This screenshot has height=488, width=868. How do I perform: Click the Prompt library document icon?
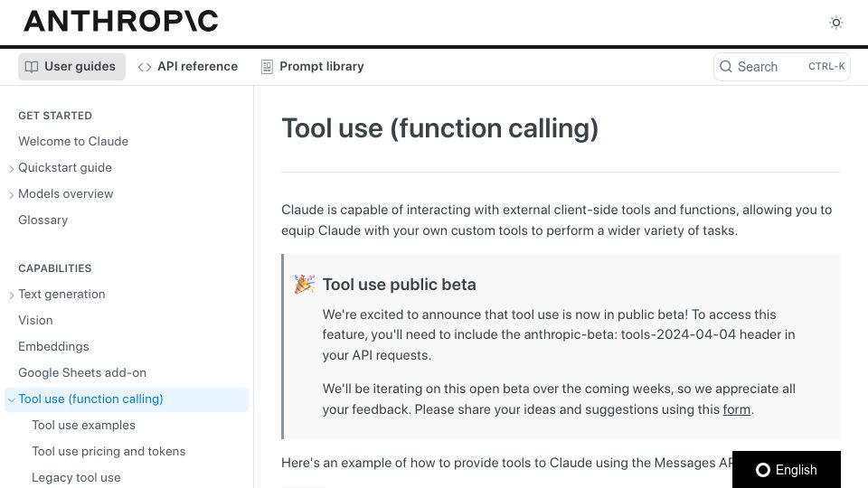click(x=267, y=67)
